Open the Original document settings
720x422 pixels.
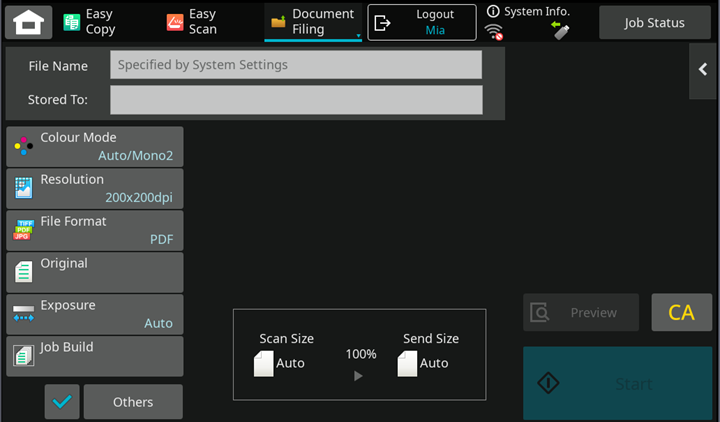(x=95, y=272)
